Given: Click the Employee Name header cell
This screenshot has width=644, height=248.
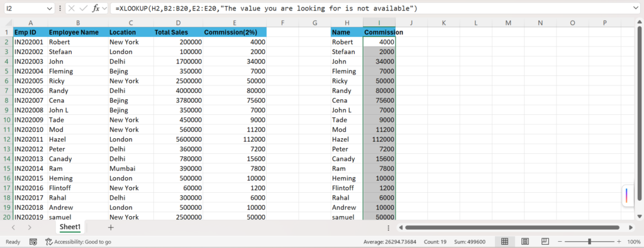Looking at the screenshot, I should [x=78, y=32].
